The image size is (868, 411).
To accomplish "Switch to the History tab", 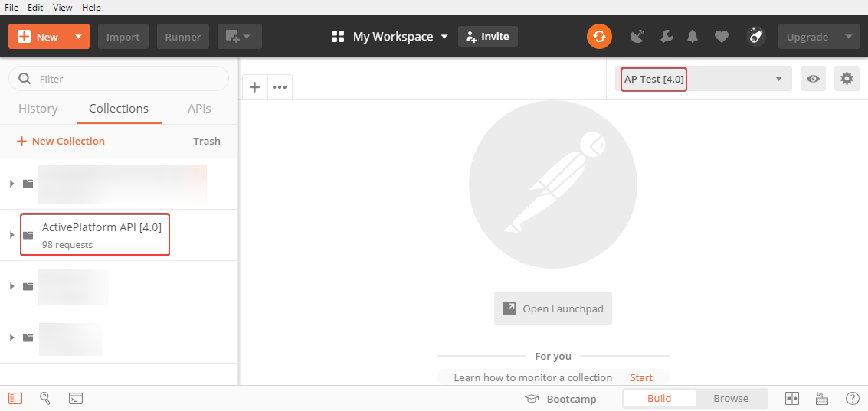I will (38, 109).
